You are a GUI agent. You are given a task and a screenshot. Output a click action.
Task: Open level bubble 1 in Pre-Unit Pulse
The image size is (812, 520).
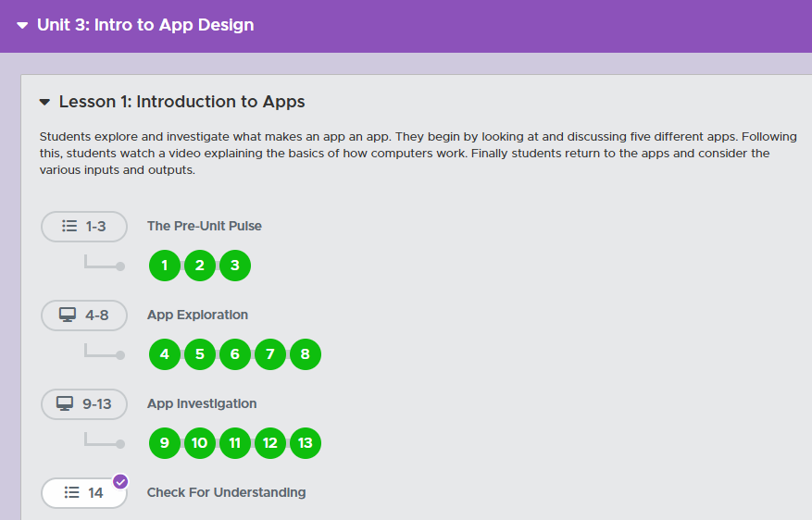pyautogui.click(x=165, y=266)
